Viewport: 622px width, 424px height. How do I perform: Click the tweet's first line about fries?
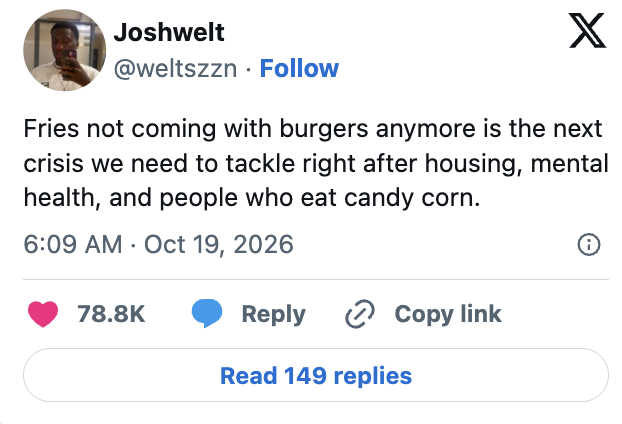coord(313,129)
